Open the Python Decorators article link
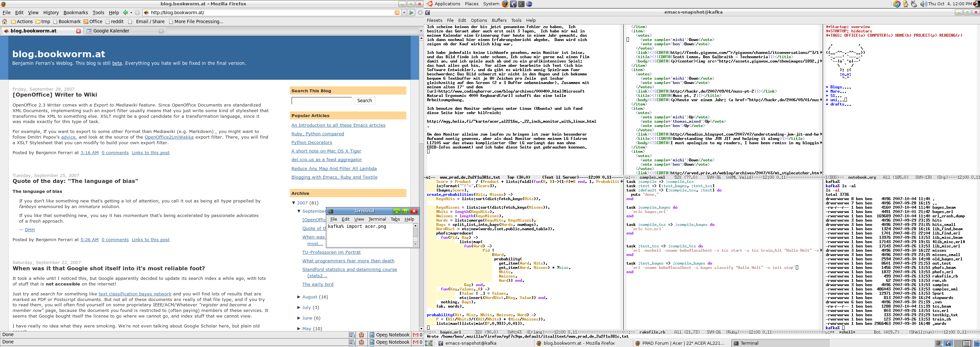Image resolution: width=980 pixels, height=347 pixels. click(311, 143)
